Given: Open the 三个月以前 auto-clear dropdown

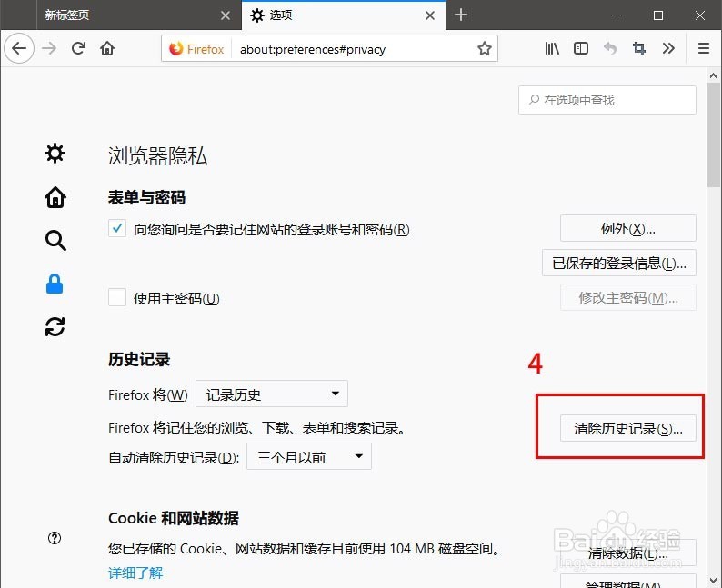Looking at the screenshot, I should click(x=309, y=456).
